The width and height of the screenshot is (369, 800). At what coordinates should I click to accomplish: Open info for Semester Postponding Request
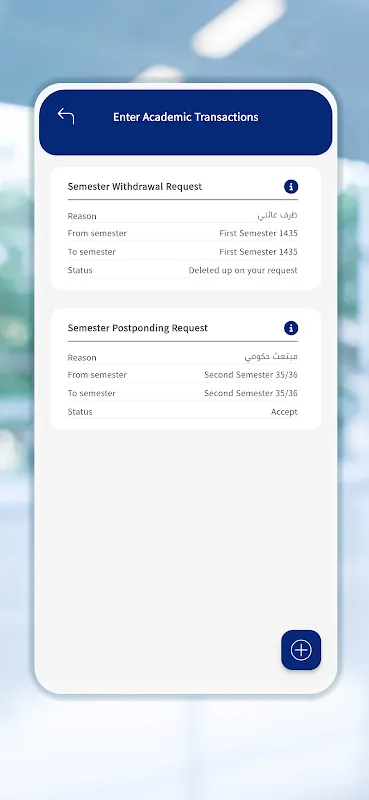click(291, 328)
